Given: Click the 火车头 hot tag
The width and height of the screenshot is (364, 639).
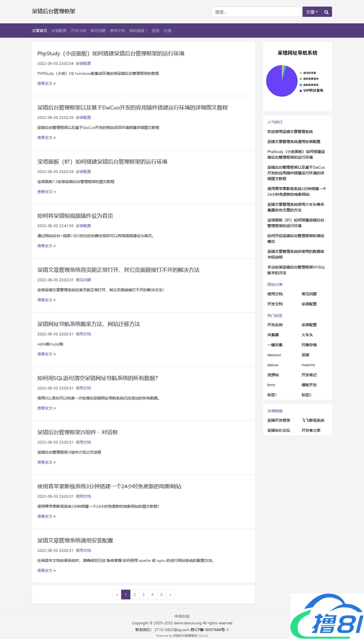Looking at the screenshot, I should pos(308,334).
